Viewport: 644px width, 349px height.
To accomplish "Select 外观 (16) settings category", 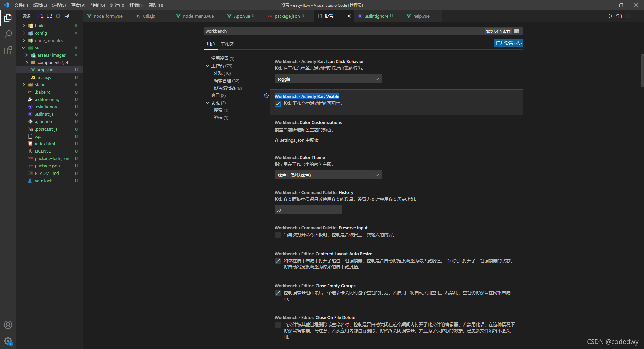I will click(222, 73).
